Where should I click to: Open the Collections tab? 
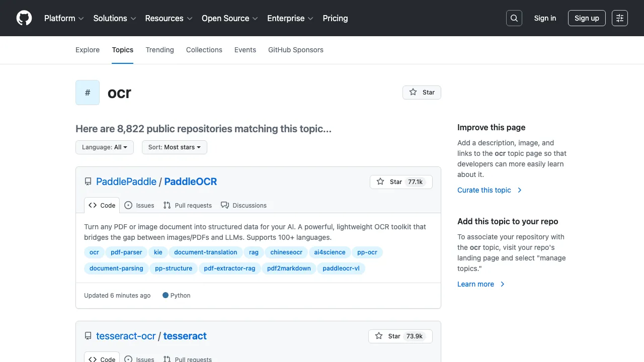click(204, 50)
